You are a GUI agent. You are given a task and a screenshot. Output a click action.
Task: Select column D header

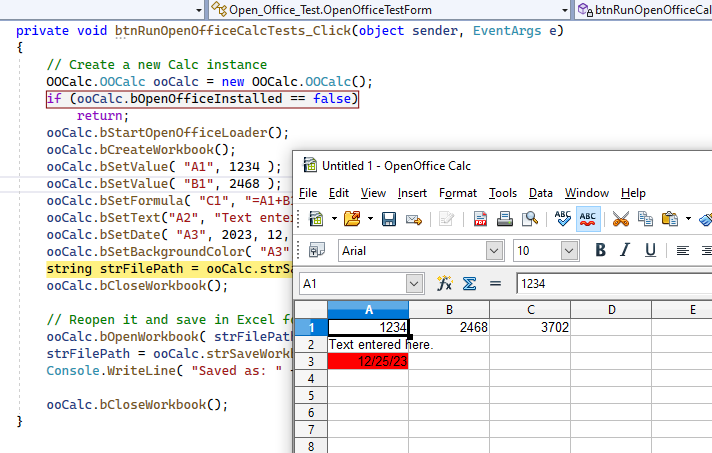point(611,310)
